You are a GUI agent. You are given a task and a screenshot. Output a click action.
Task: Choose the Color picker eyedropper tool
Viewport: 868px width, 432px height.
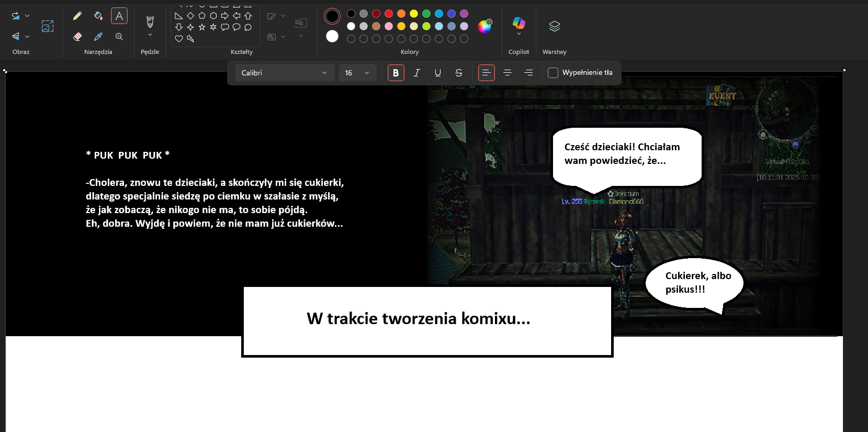coord(98,37)
